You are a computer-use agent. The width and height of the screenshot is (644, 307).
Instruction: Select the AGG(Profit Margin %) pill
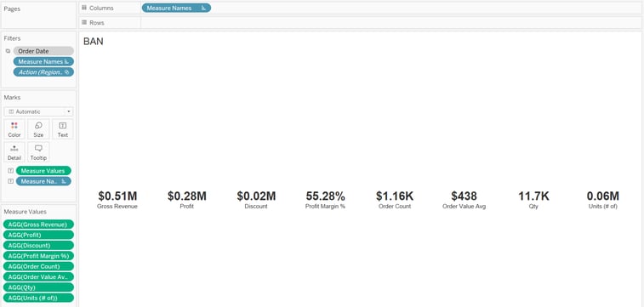coord(38,256)
